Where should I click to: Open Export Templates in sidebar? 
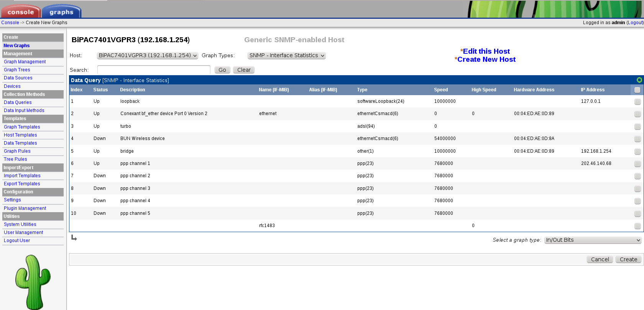pos(22,184)
